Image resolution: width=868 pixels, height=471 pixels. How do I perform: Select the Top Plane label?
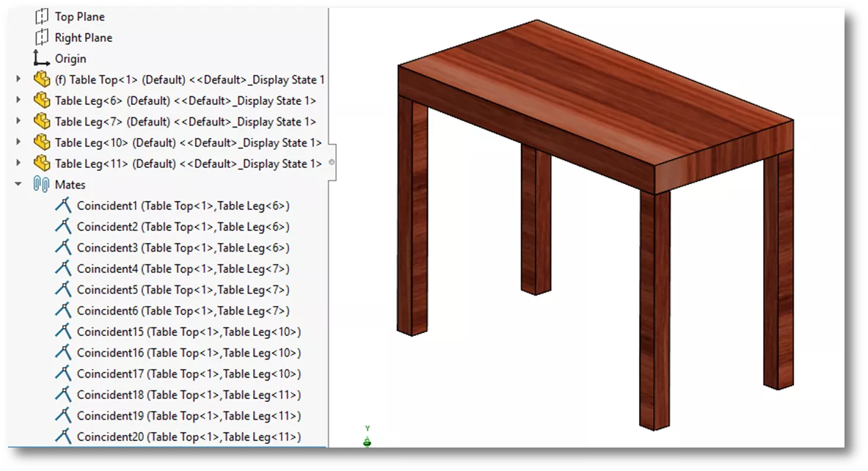click(x=80, y=17)
